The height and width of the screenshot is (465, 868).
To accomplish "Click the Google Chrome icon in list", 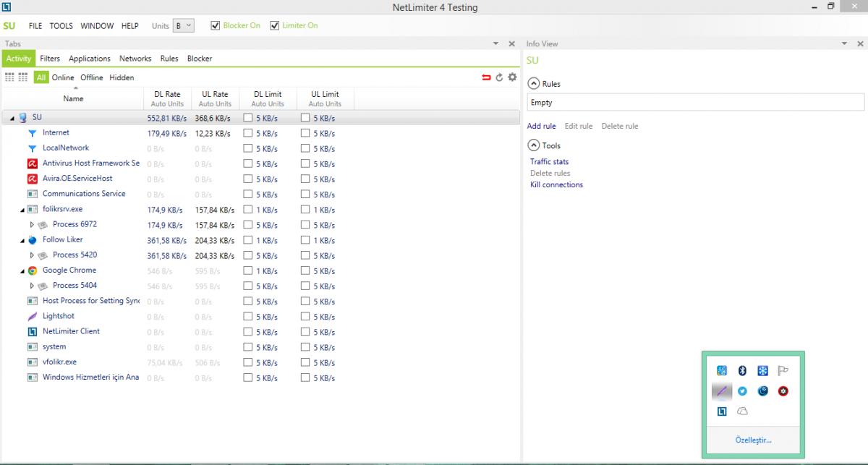I will pos(32,270).
